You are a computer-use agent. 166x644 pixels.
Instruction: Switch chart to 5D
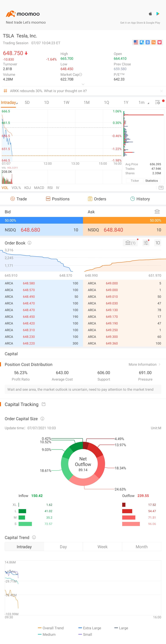[x=27, y=102]
